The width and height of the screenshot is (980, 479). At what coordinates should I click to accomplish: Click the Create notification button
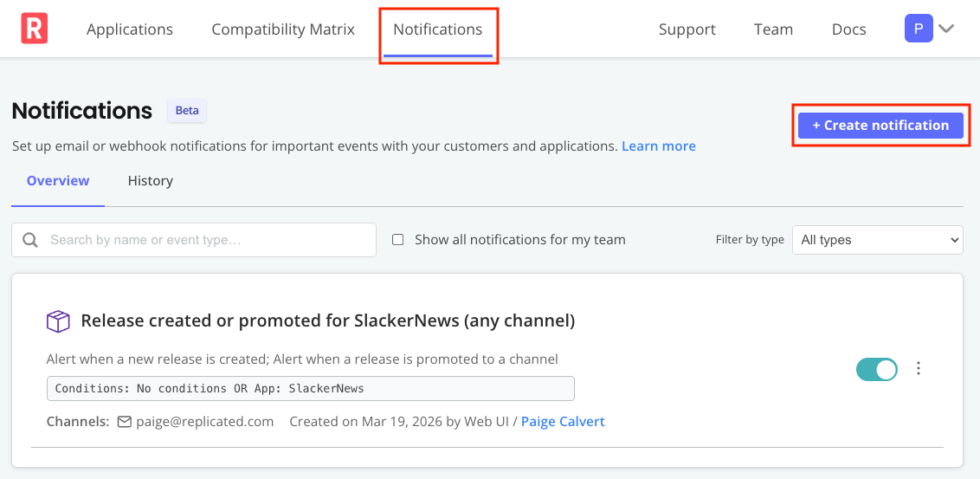(x=880, y=126)
